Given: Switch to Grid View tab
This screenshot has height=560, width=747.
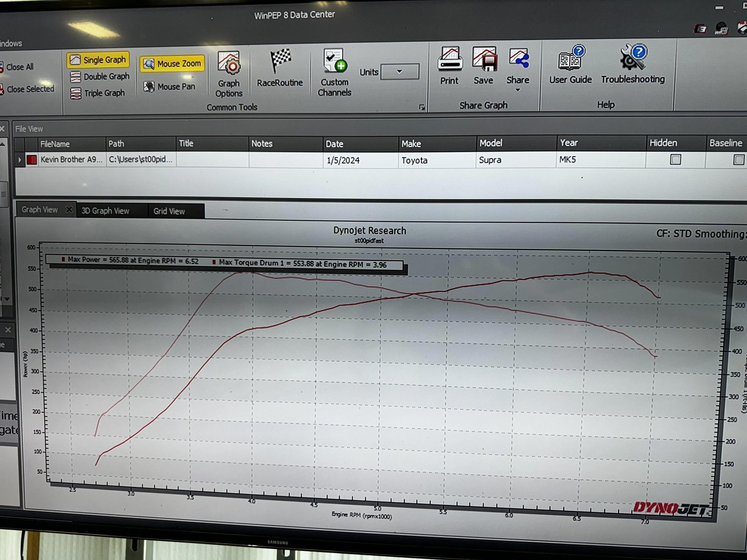Looking at the screenshot, I should (169, 211).
